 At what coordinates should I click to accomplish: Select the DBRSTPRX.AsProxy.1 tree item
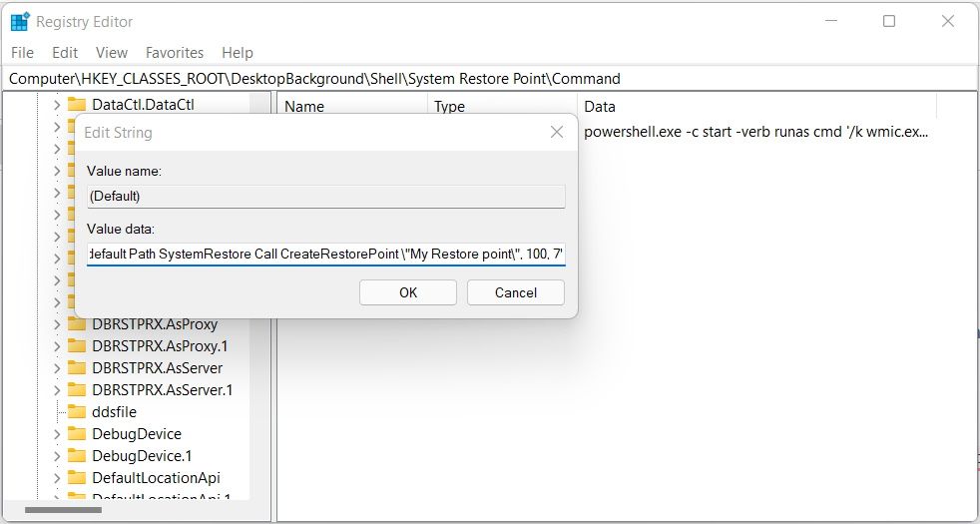pos(160,345)
